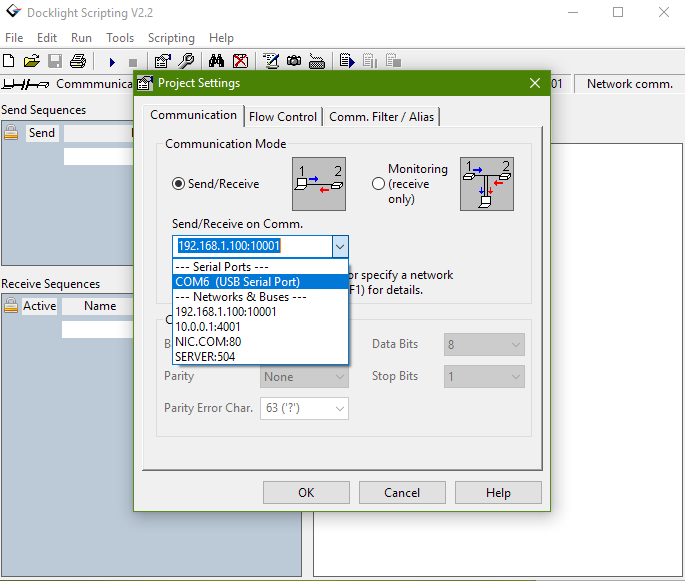Open Project Settings toolbar icon
Image resolution: width=685 pixels, height=581 pixels.
[163, 61]
